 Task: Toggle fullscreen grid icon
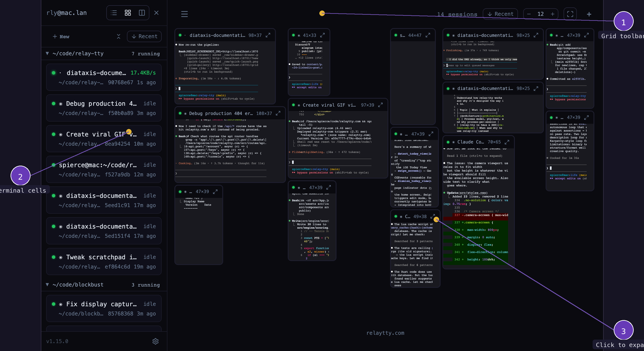click(x=570, y=14)
